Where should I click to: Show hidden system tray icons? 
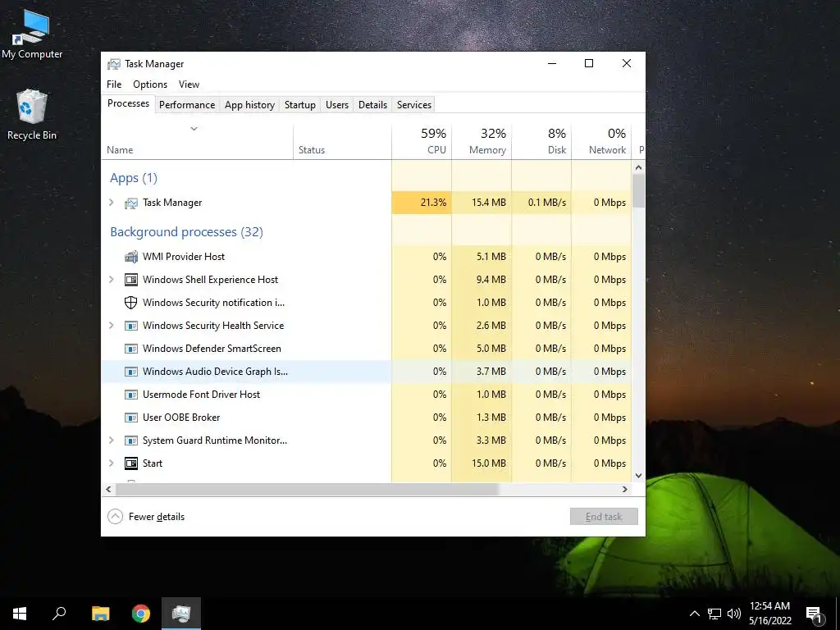[694, 614]
